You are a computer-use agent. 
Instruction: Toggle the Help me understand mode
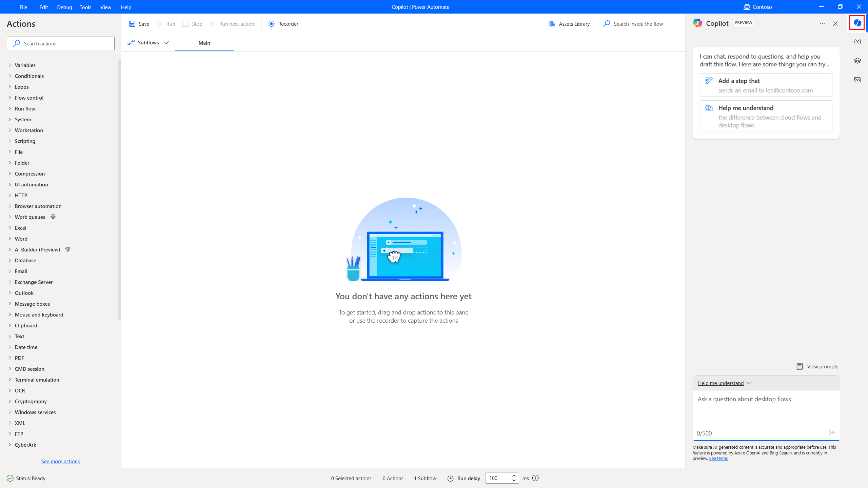724,383
